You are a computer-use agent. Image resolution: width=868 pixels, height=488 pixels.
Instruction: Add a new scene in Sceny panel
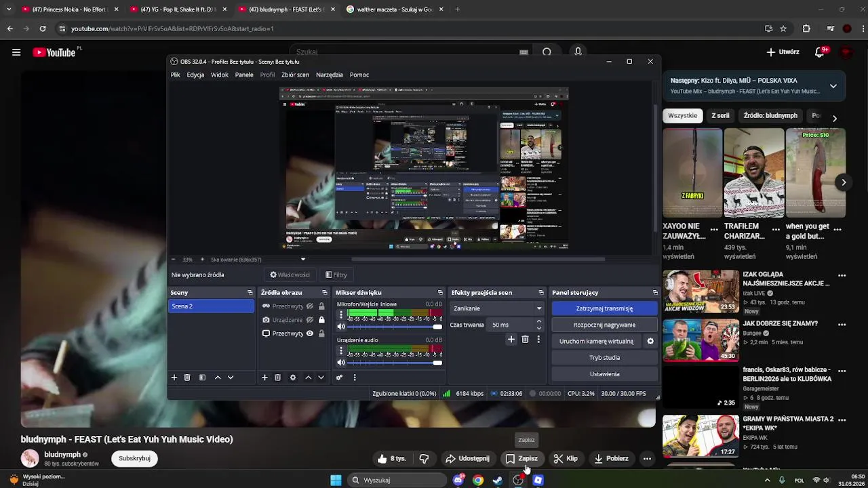(x=174, y=378)
